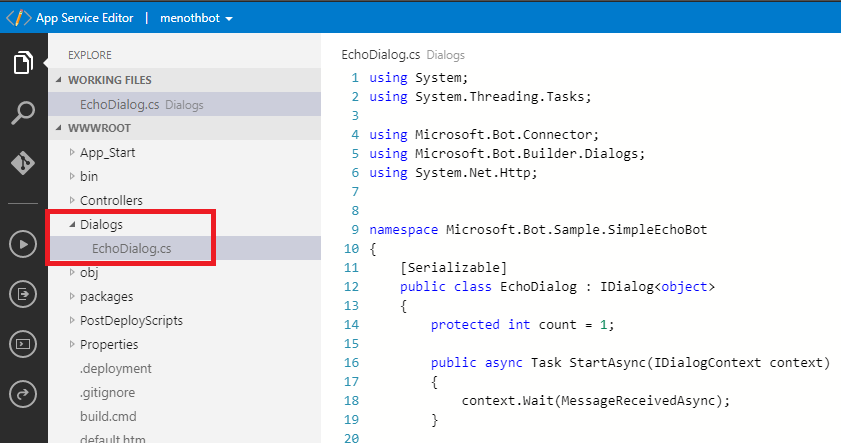
Task: Click the circular arrow icon at sidebar bottom
Action: point(23,394)
